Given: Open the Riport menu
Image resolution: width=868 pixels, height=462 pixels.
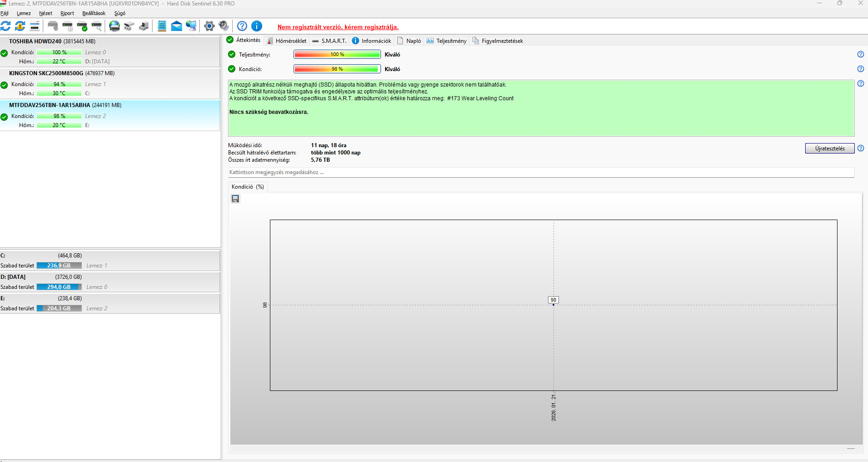Looking at the screenshot, I should click(67, 13).
